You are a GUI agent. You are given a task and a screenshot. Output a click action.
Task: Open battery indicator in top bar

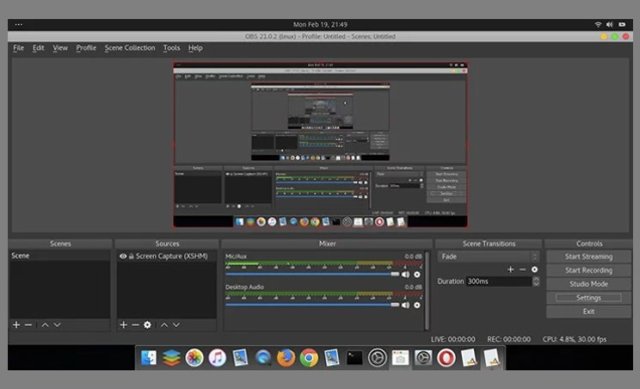click(x=622, y=24)
